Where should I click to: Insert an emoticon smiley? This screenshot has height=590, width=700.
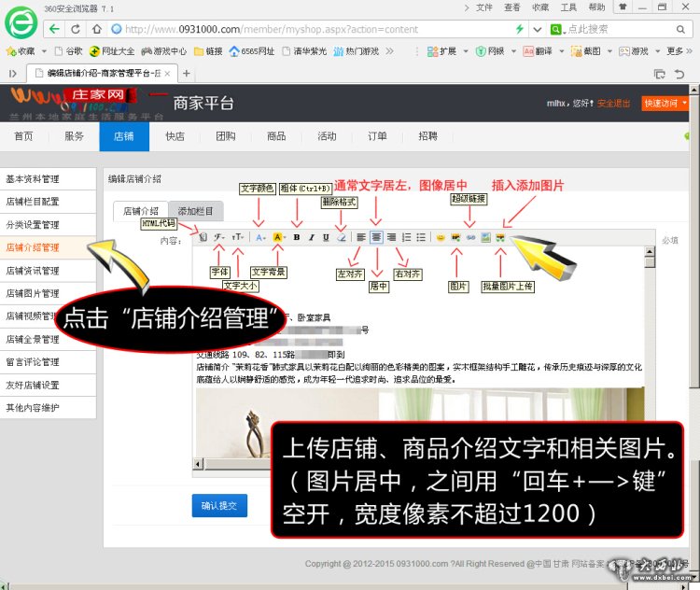click(x=441, y=237)
